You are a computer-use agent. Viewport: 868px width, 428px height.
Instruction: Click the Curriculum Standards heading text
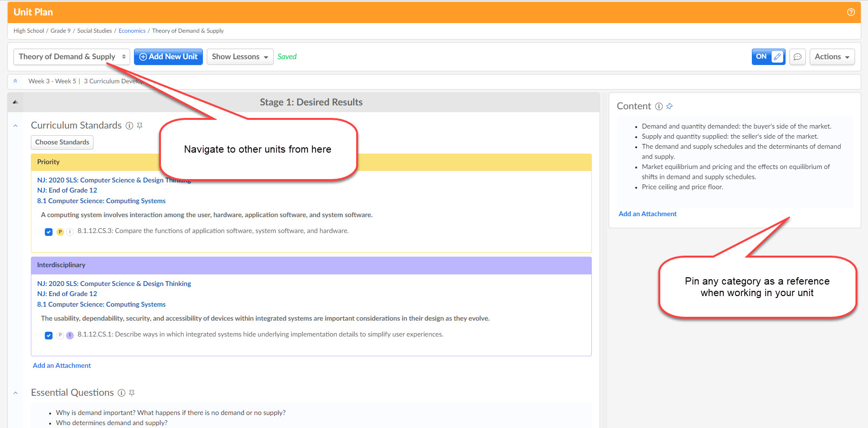point(76,126)
